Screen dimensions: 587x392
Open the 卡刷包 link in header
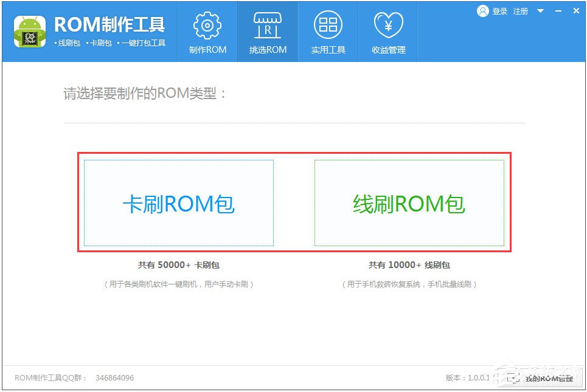coord(99,43)
